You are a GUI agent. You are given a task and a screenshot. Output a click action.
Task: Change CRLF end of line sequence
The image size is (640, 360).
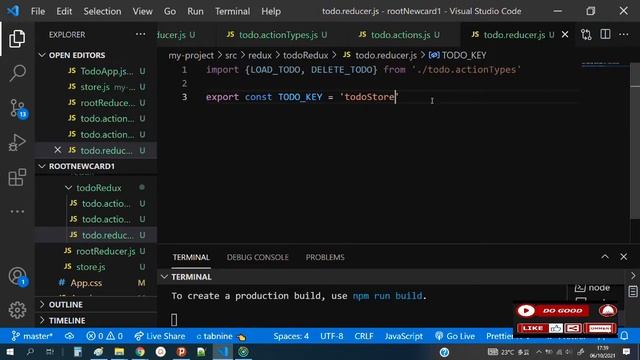[x=364, y=336]
